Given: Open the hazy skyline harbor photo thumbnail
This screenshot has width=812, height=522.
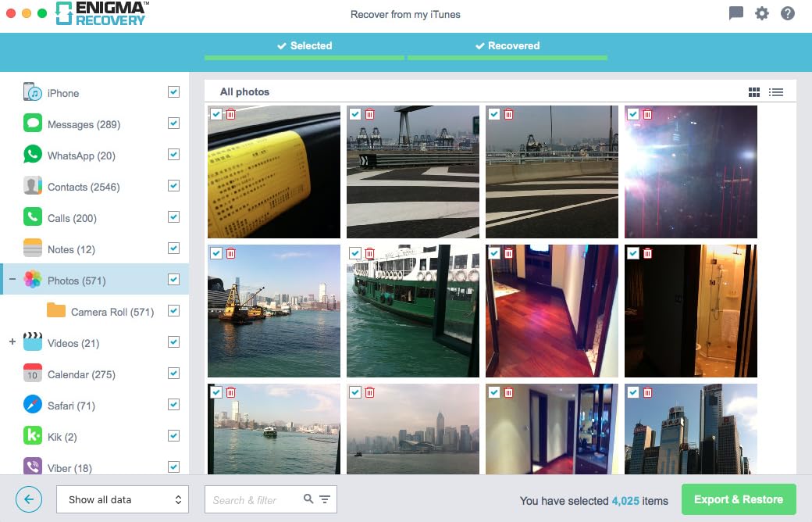Looking at the screenshot, I should pyautogui.click(x=413, y=429).
